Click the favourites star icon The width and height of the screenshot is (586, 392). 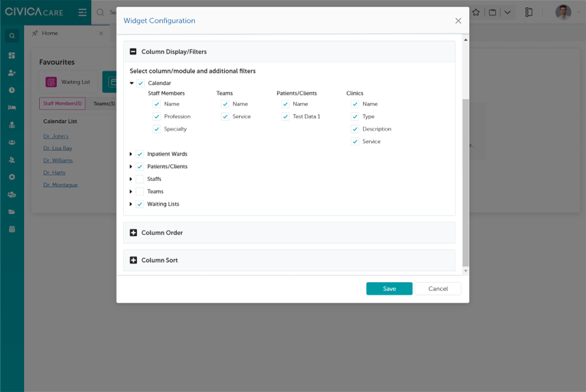(476, 12)
